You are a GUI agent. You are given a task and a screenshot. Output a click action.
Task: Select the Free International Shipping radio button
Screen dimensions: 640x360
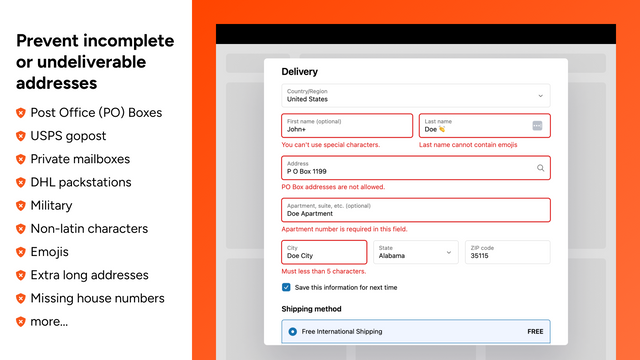[x=292, y=331]
